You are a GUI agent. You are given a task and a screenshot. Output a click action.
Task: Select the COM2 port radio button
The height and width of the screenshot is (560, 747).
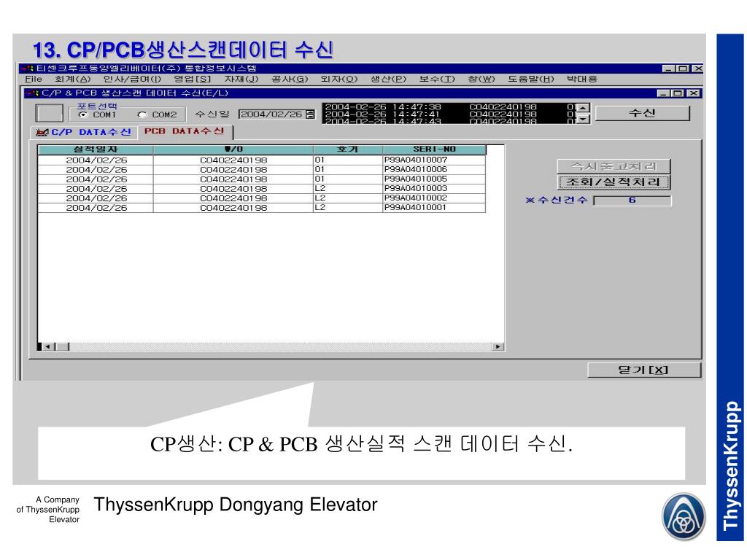[142, 114]
